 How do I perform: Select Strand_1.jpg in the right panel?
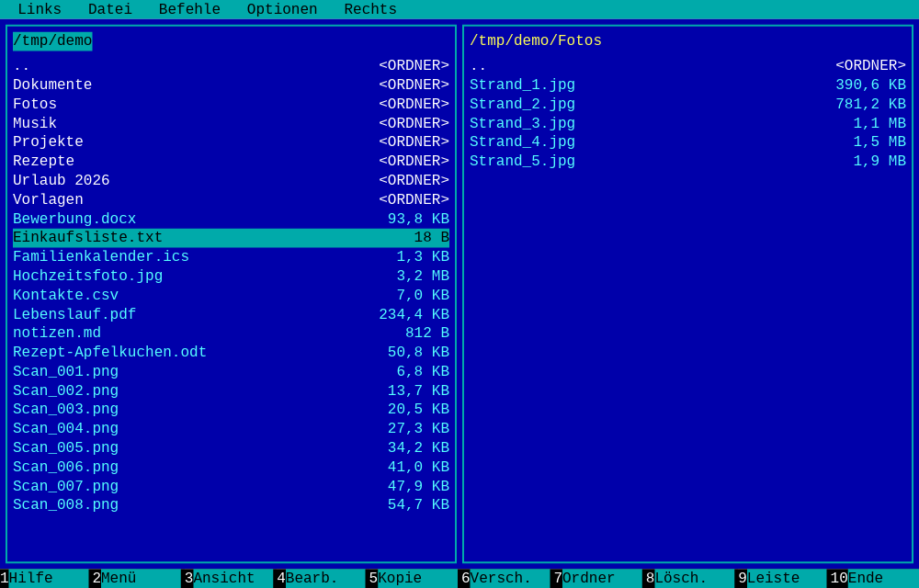point(687,85)
